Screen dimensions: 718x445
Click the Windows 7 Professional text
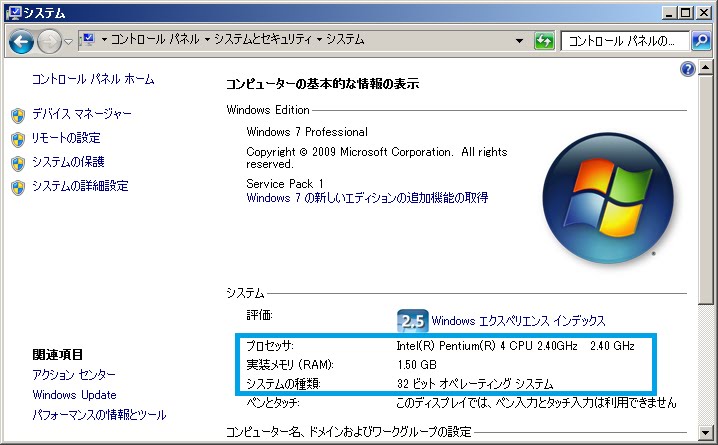[307, 132]
